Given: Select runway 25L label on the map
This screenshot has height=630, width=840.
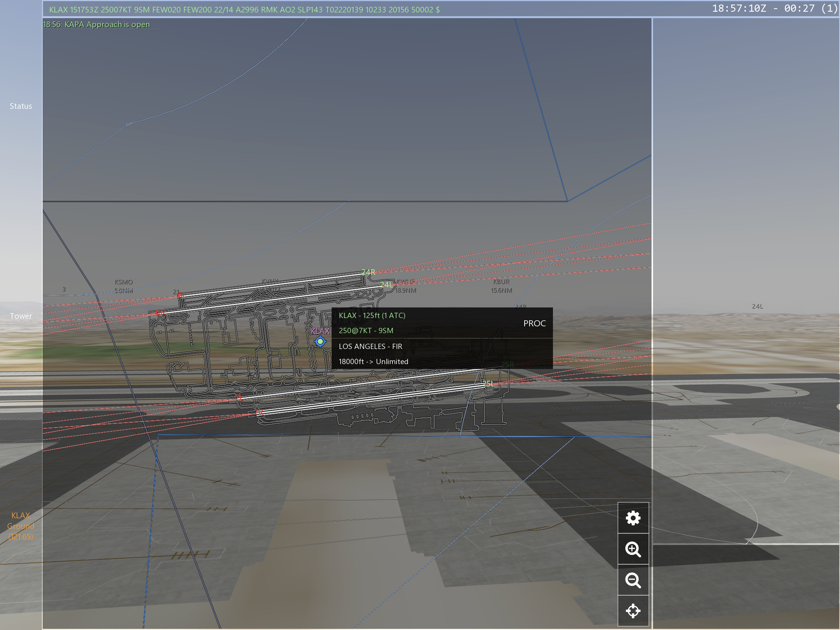Looking at the screenshot, I should tap(488, 383).
